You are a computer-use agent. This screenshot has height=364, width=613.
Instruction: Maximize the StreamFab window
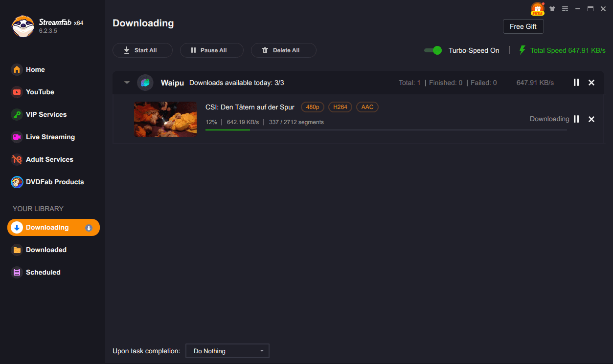[590, 9]
